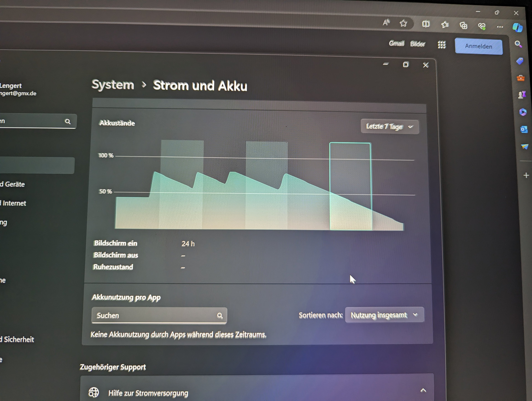
Task: Open Outlook icon in Edge sidebar
Action: [x=524, y=130]
